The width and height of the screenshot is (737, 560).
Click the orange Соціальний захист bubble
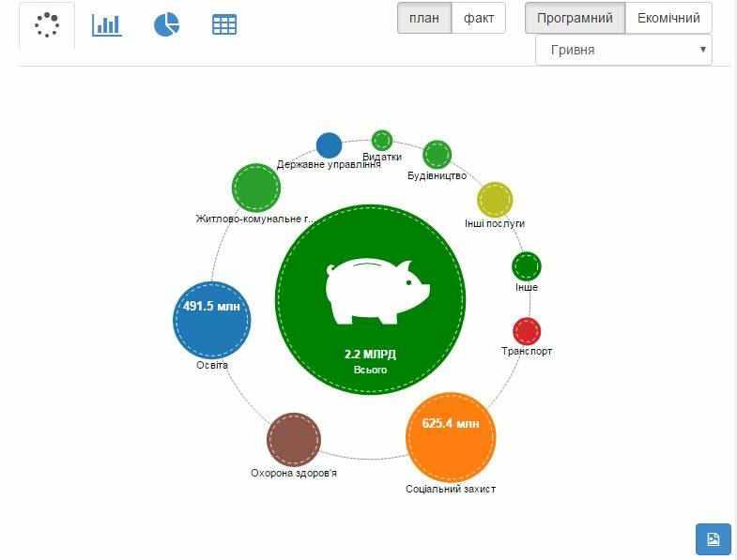[451, 436]
